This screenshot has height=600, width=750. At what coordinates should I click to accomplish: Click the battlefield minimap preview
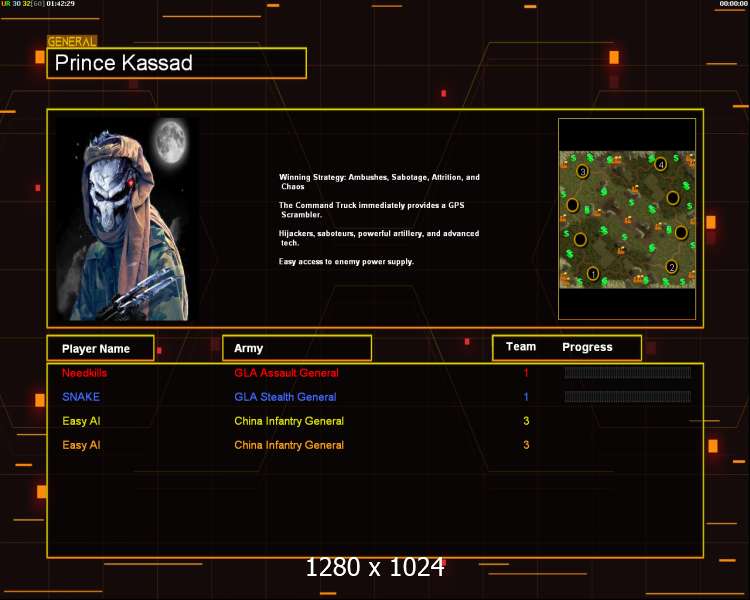[x=627, y=220]
